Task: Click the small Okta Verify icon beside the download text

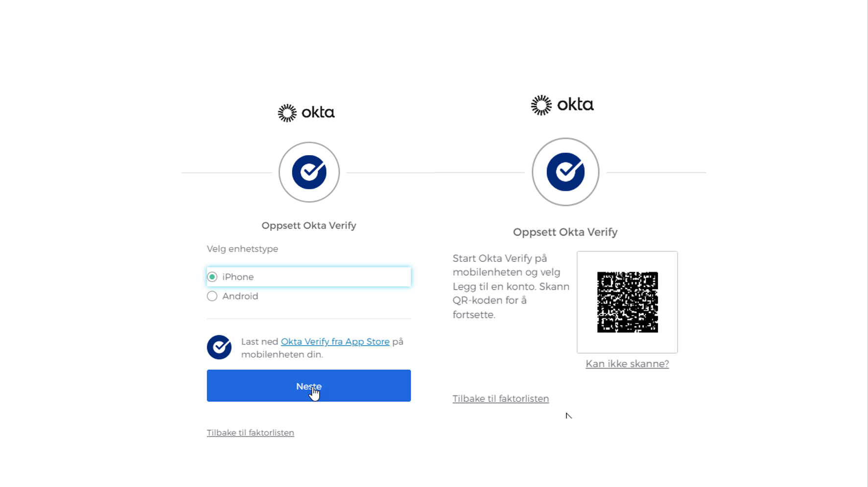Action: tap(219, 347)
